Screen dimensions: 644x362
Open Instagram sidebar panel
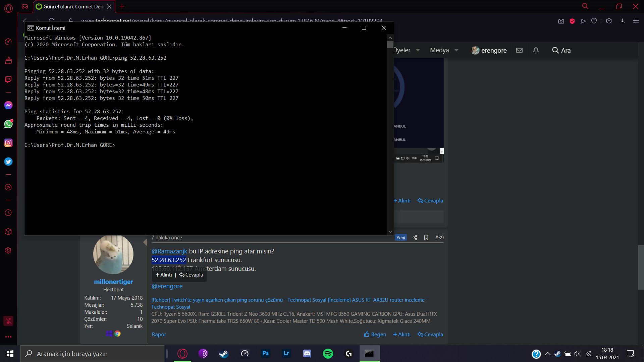[x=8, y=143]
